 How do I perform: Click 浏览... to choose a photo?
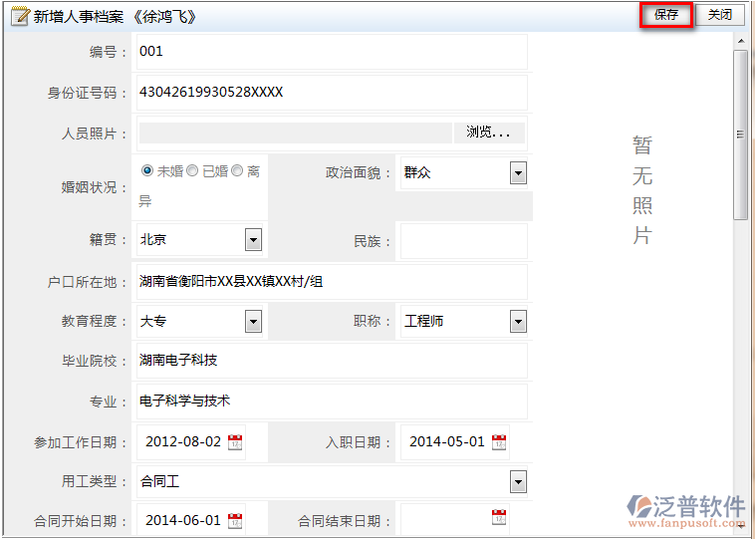click(489, 133)
